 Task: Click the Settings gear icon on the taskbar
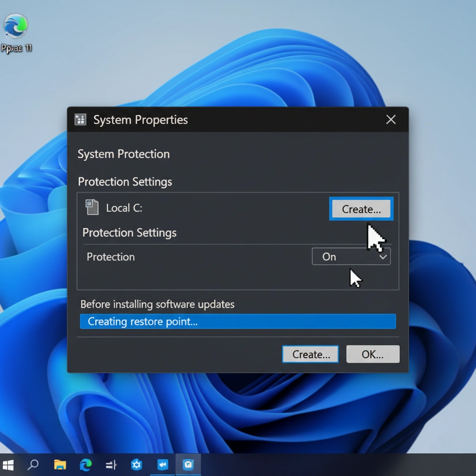[x=136, y=465]
